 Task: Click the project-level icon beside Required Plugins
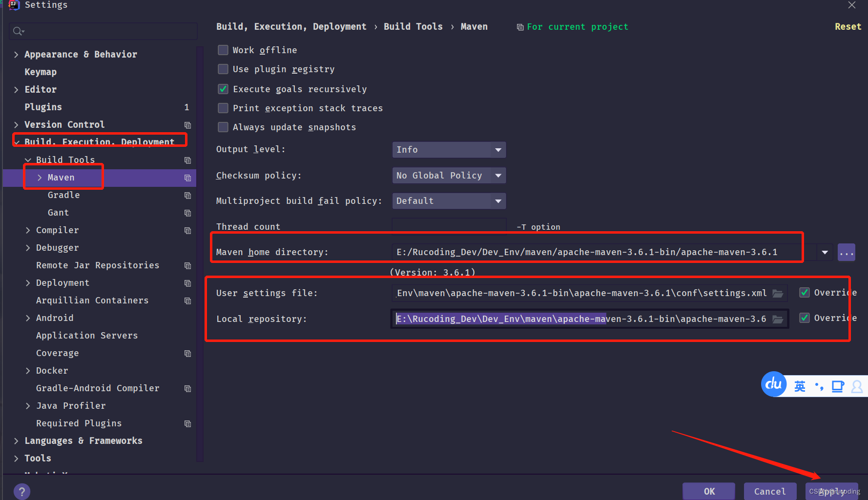[x=187, y=423]
